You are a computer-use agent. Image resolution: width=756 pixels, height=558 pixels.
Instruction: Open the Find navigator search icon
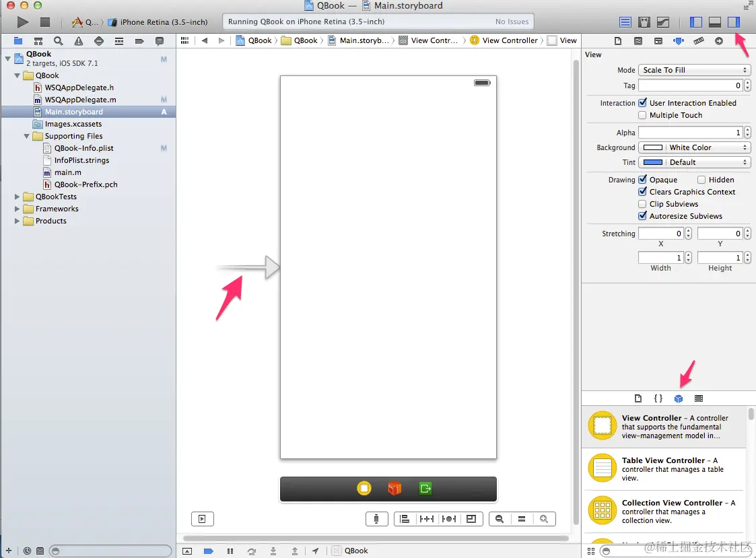pos(59,41)
